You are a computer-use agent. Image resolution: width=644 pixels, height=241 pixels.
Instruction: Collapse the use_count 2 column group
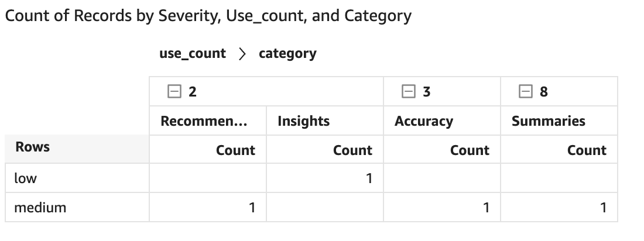pos(173,91)
